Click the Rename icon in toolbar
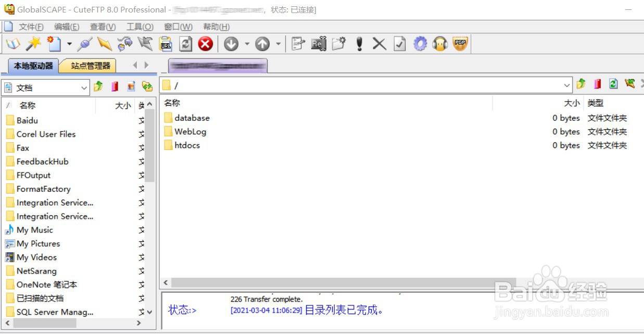The width and height of the screenshot is (644, 334). pos(319,44)
